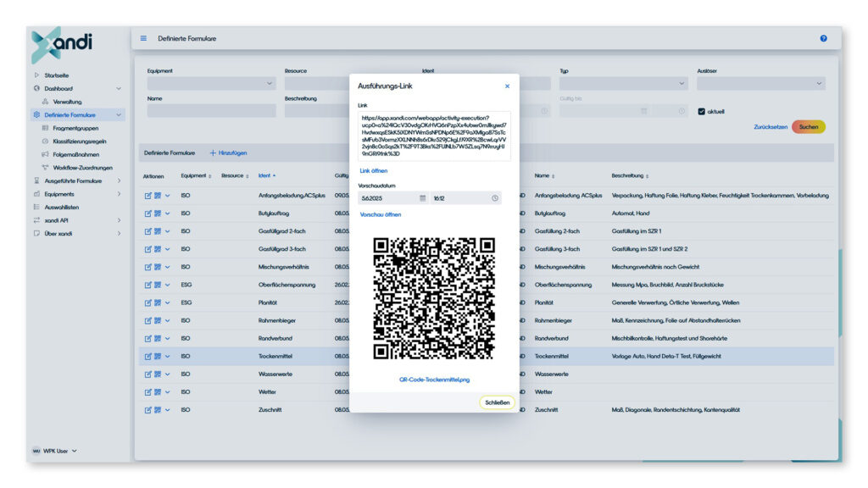This screenshot has width=868, height=488.
Task: Open the Typ filter dropdown
Action: [622, 84]
